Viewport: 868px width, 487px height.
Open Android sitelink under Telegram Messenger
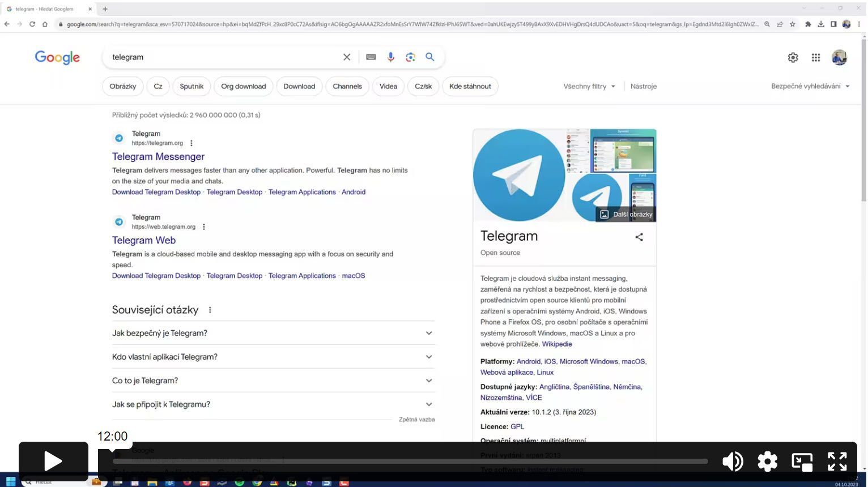(354, 192)
